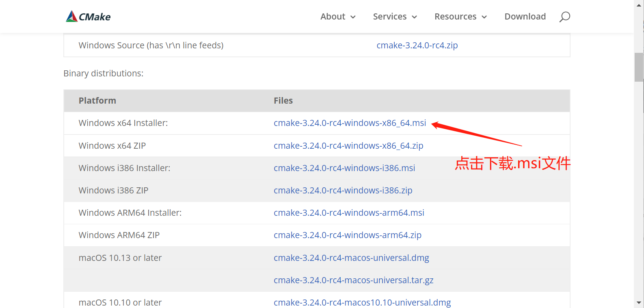This screenshot has height=308, width=644.
Task: Select the 'Windows i386 ZIP' cell
Action: click(113, 191)
